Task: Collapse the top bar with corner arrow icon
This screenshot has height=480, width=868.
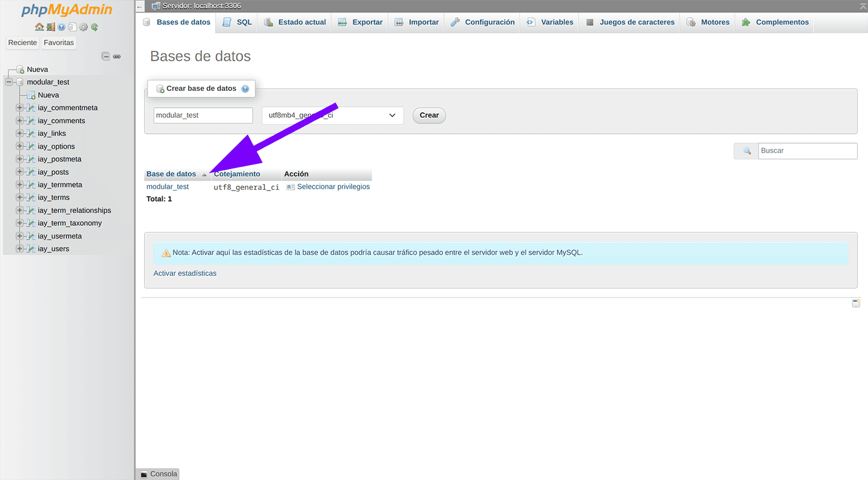Action: tap(862, 6)
